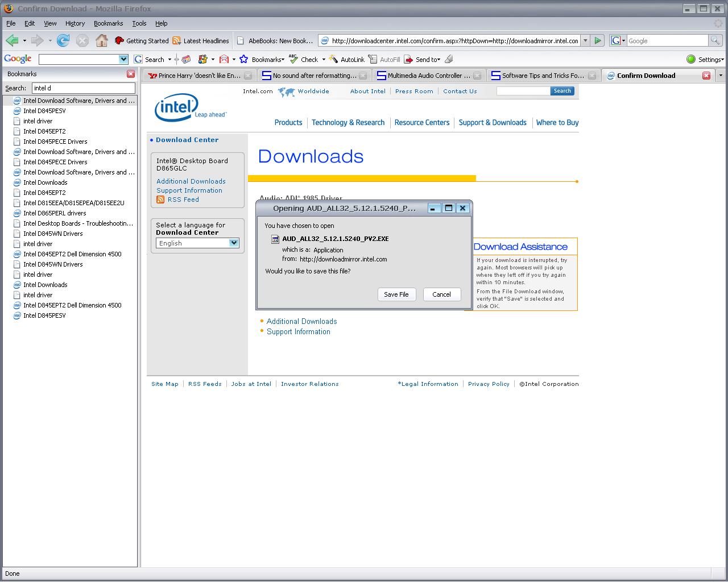Click the Stop loading button
This screenshot has width=728, height=582.
(82, 40)
